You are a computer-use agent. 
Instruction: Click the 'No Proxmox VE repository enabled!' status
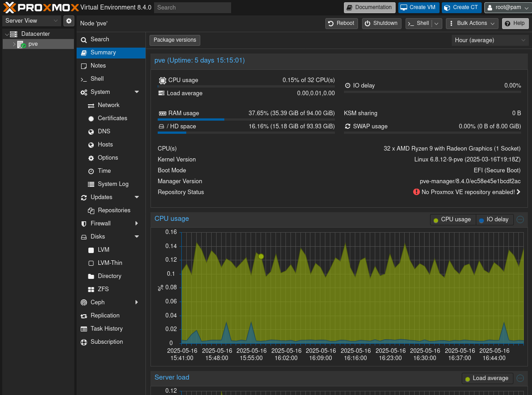click(468, 192)
